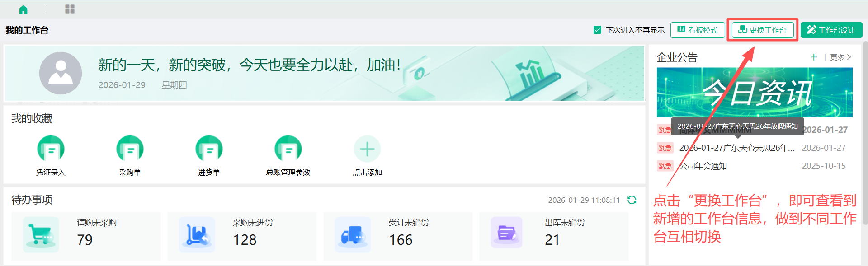Open the 采购未进货 todo card
868x266 pixels.
tap(242, 236)
